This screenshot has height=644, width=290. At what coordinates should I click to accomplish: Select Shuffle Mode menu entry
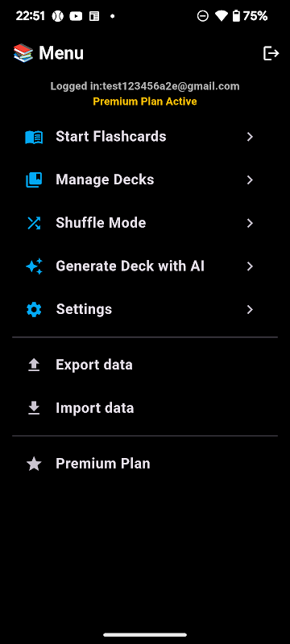(145, 223)
